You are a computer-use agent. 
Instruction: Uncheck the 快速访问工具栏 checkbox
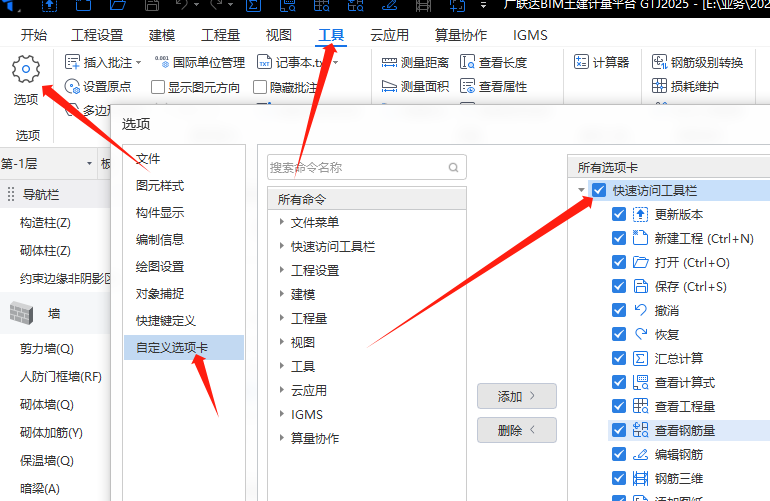coord(599,190)
